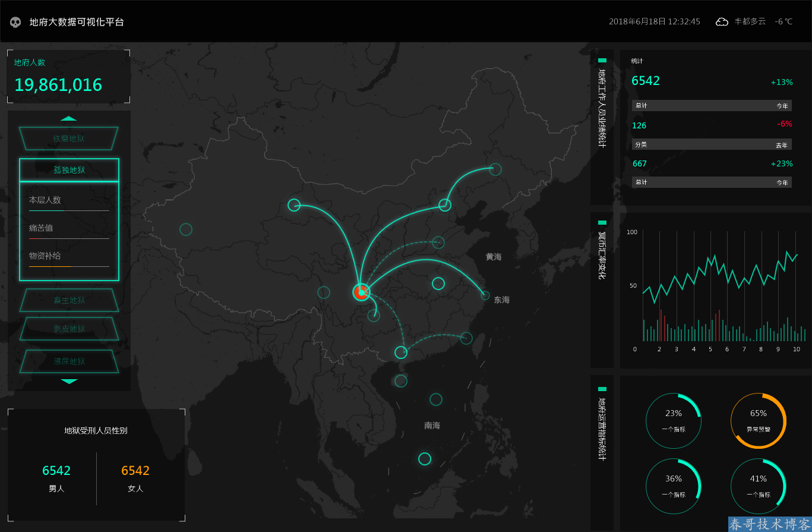The height and width of the screenshot is (532, 812).
Task: Click the 65% 异常预警 orange ring gauge
Action: [758, 421]
